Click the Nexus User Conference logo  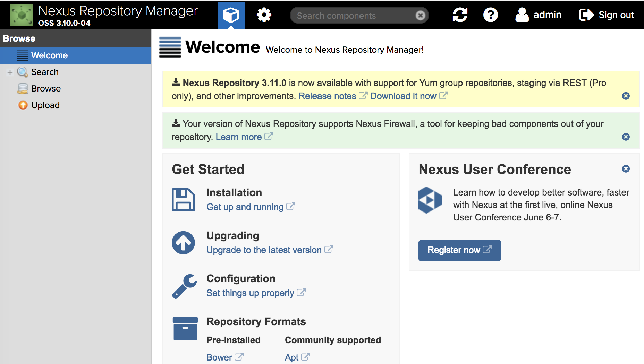pyautogui.click(x=430, y=200)
